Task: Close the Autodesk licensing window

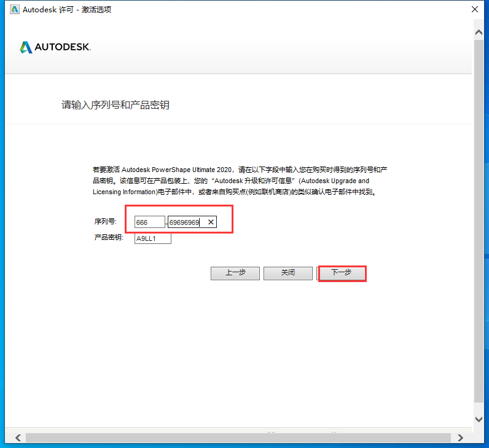Action: (475, 10)
